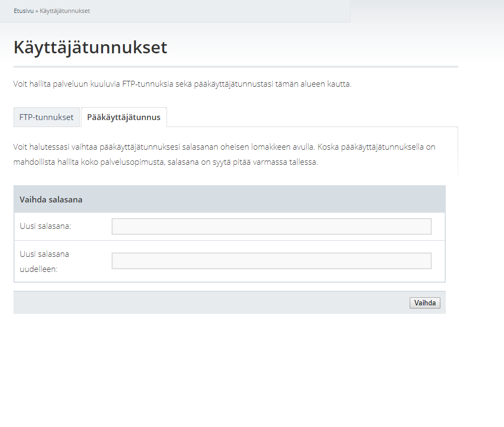Click the 'Uusi salasana uudelleen:' label
This screenshot has height=427, width=504.
tap(44, 261)
